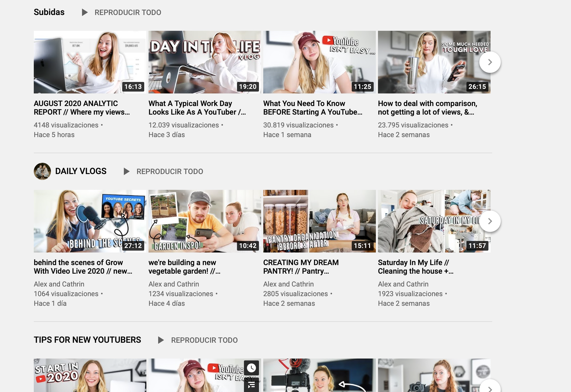571x392 pixels.
Task: Click the play triangle next to Subidas
Action: 85,12
